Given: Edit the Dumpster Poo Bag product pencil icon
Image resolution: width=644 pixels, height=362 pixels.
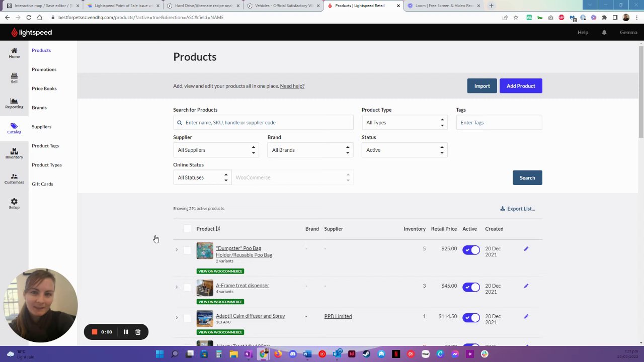Looking at the screenshot, I should click(x=526, y=248).
